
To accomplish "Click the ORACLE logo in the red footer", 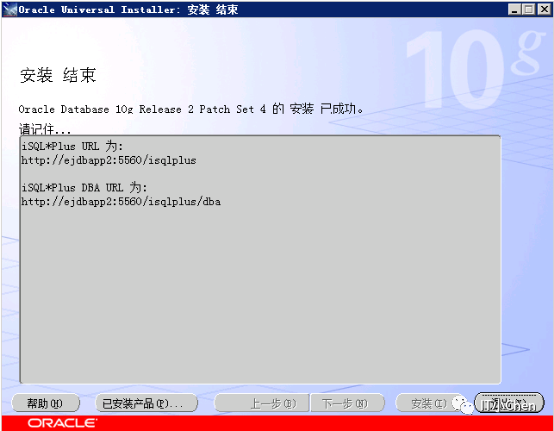I will (x=62, y=423).
